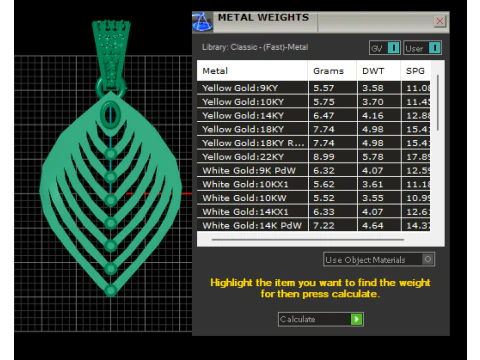
Task: Toggle the GV library switch
Action: pyautogui.click(x=385, y=48)
